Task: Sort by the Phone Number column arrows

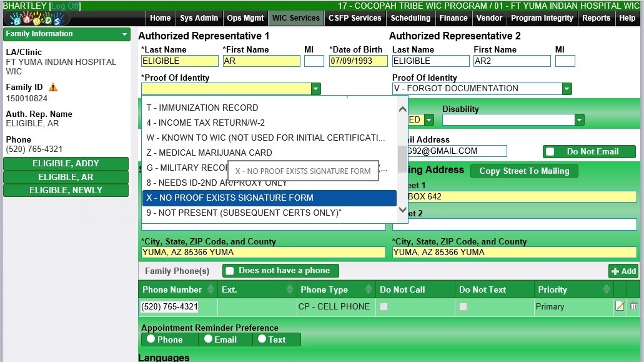Action: (x=209, y=289)
